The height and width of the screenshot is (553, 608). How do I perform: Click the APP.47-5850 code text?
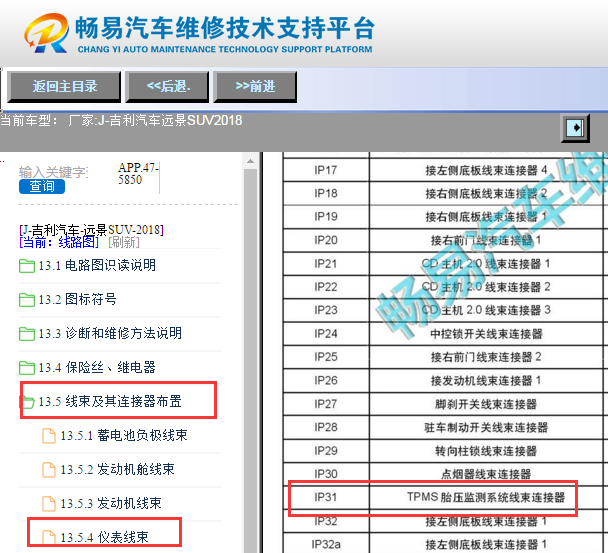[138, 174]
